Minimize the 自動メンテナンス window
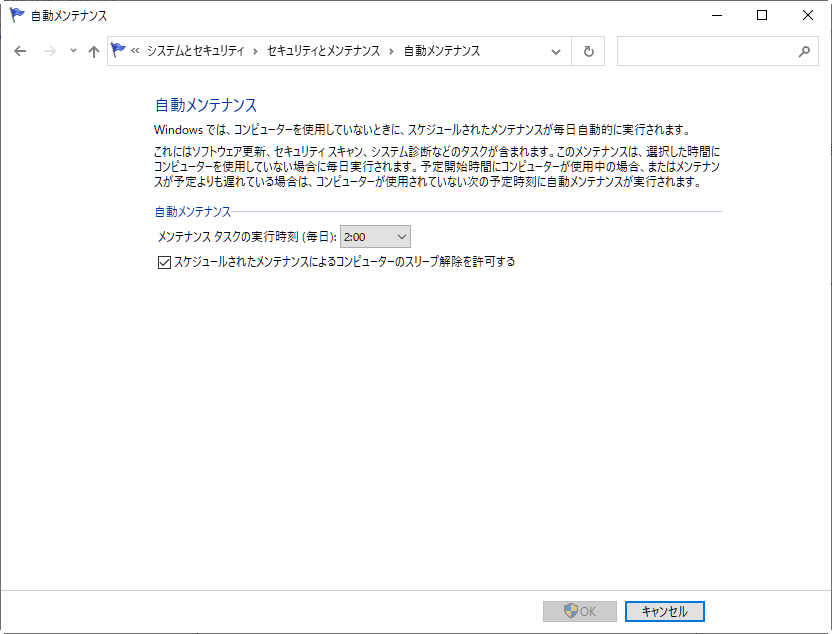The image size is (832, 634). pos(717,15)
